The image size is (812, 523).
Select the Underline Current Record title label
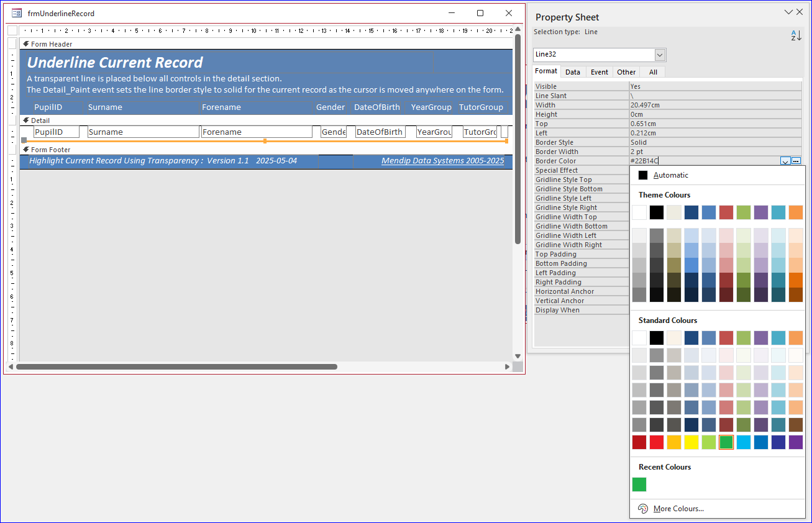tap(115, 63)
